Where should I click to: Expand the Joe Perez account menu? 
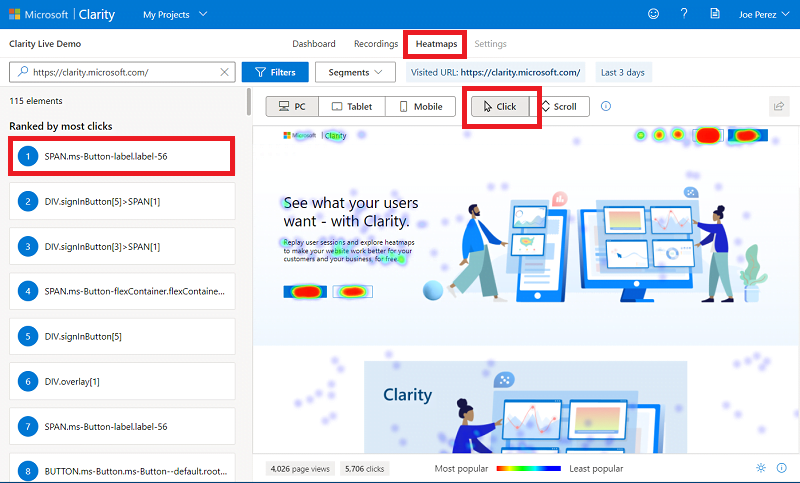(x=764, y=14)
